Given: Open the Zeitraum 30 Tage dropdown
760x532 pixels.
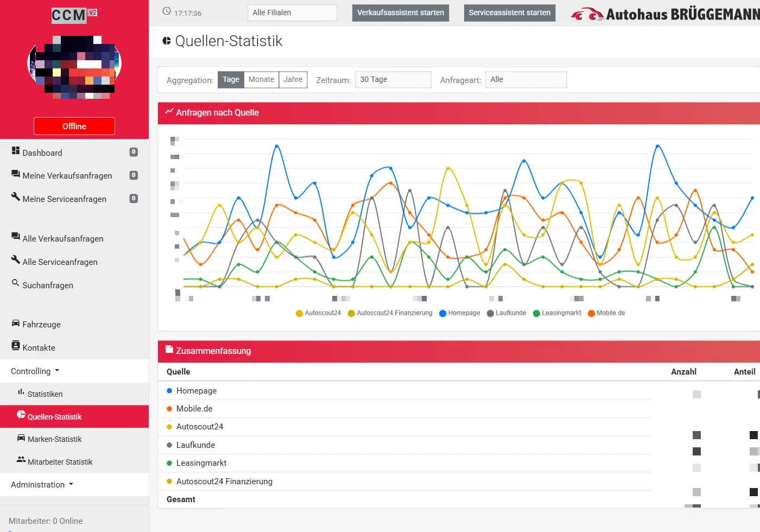Looking at the screenshot, I should tap(394, 80).
